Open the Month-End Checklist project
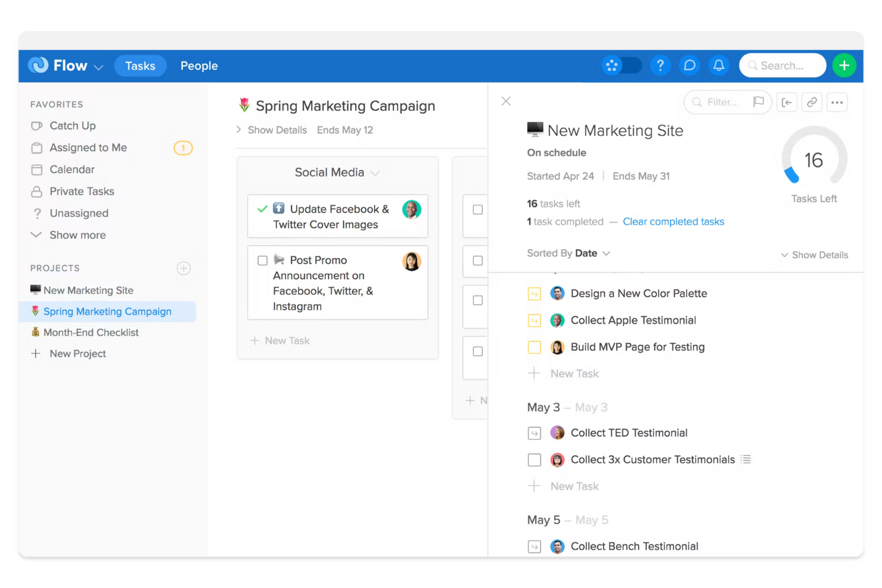This screenshot has width=882, height=588. tap(85, 332)
